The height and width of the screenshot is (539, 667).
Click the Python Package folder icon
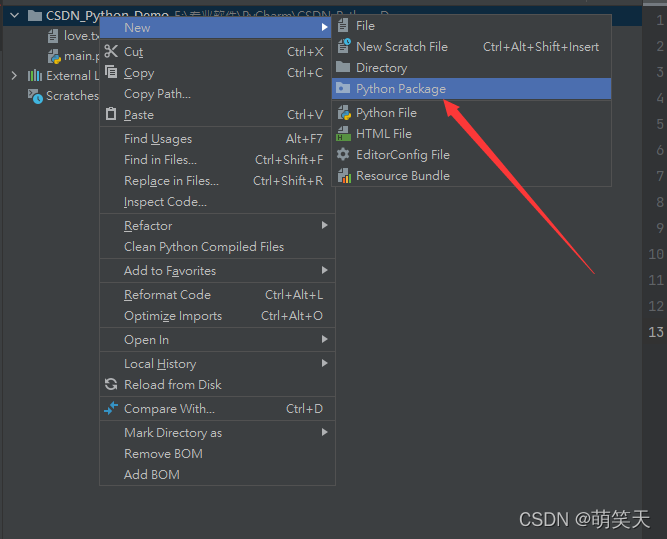pyautogui.click(x=343, y=88)
